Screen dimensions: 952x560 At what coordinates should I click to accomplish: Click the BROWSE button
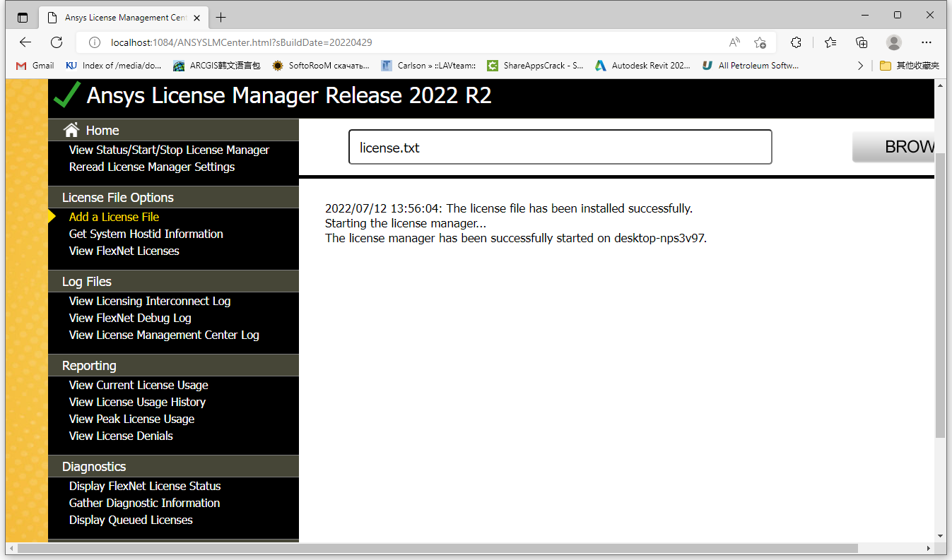[893, 147]
